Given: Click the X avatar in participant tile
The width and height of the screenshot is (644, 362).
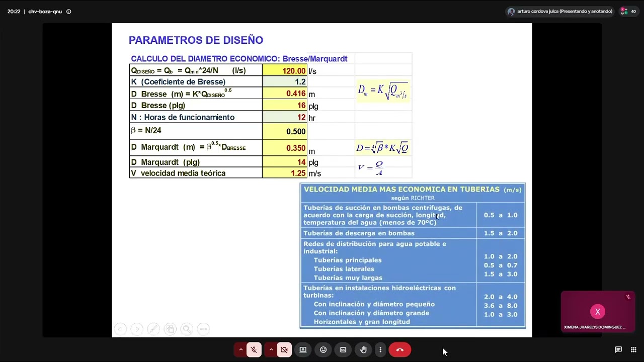Looking at the screenshot, I should click(598, 312).
